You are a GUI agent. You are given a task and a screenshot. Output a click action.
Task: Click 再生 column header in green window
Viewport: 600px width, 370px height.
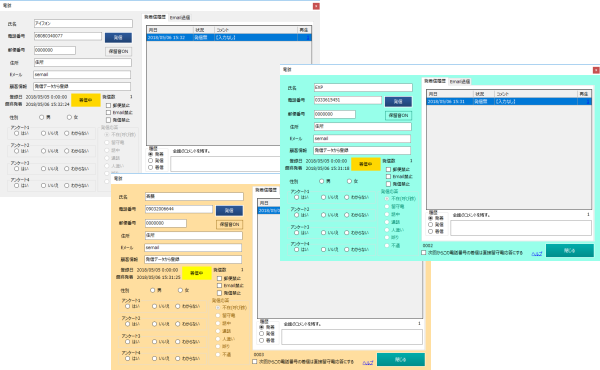pyautogui.click(x=584, y=94)
